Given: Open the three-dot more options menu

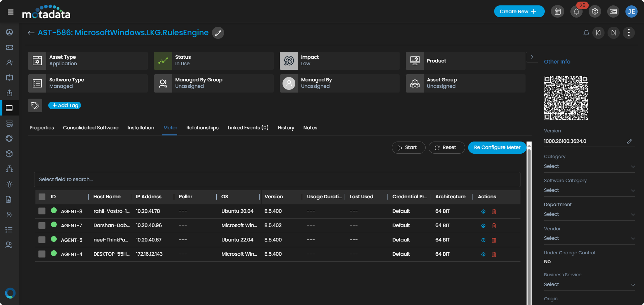Looking at the screenshot, I should coord(629,33).
